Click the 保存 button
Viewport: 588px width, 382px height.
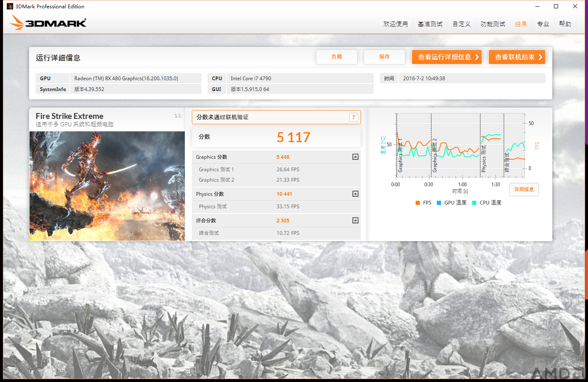[385, 57]
